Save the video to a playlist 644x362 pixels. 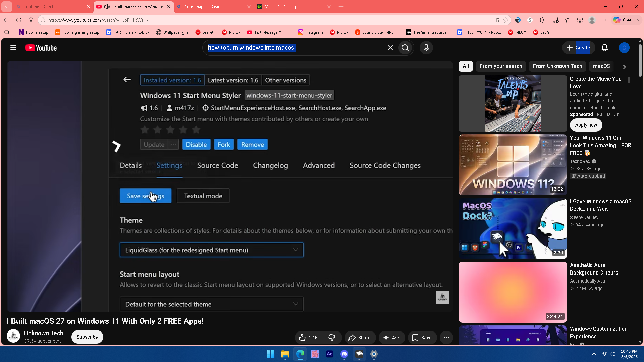(422, 338)
